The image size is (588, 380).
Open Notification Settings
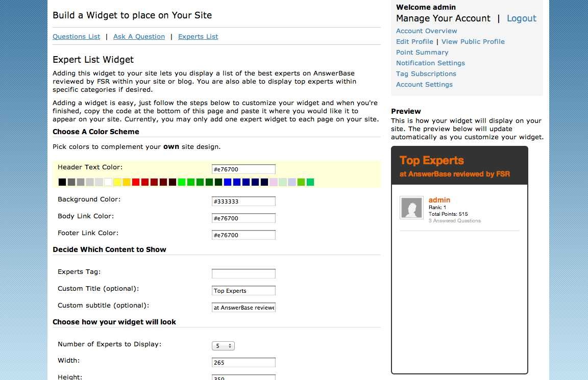[430, 63]
